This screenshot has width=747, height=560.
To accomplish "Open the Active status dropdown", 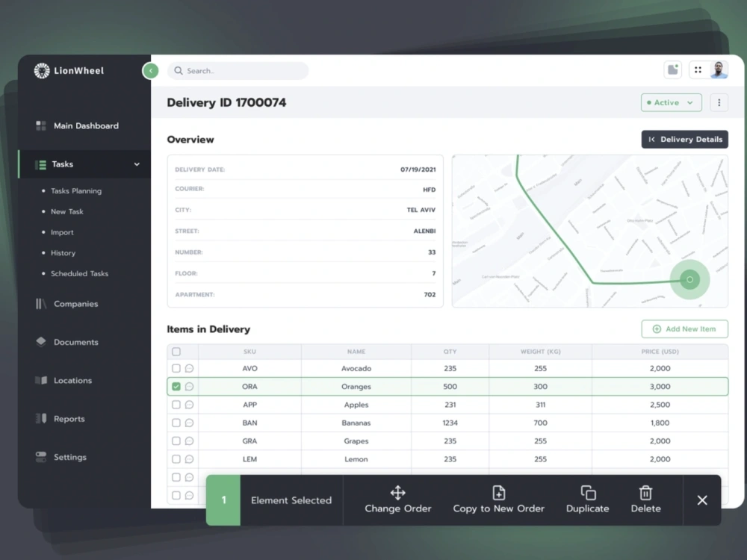I will [x=671, y=102].
